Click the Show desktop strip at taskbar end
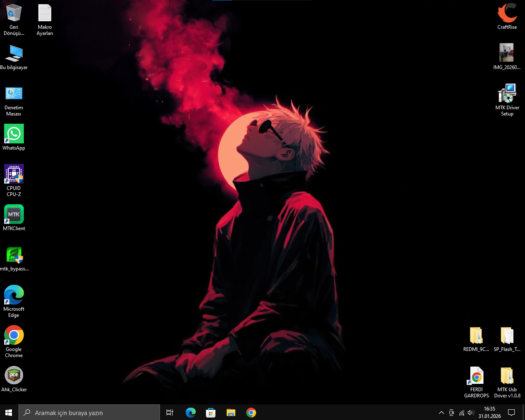Image resolution: width=525 pixels, height=420 pixels. [524, 413]
